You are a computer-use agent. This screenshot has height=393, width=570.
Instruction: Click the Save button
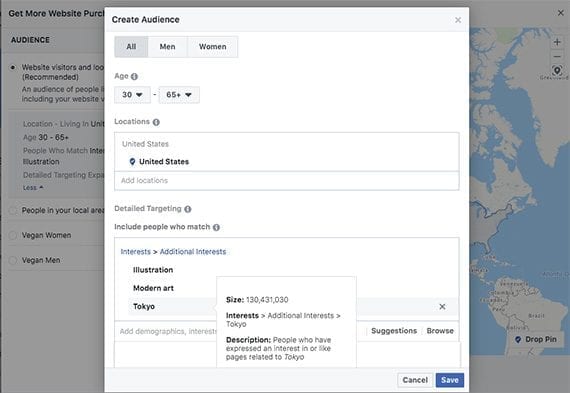(450, 380)
